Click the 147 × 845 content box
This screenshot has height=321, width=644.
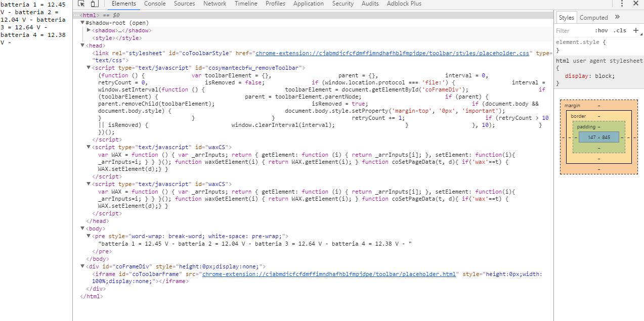(599, 137)
